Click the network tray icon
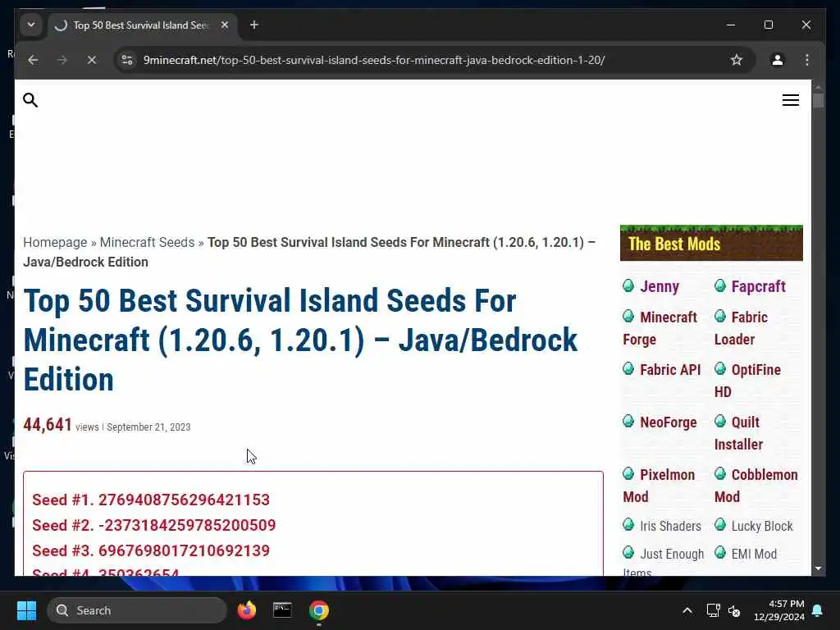The image size is (840, 630). (x=713, y=610)
